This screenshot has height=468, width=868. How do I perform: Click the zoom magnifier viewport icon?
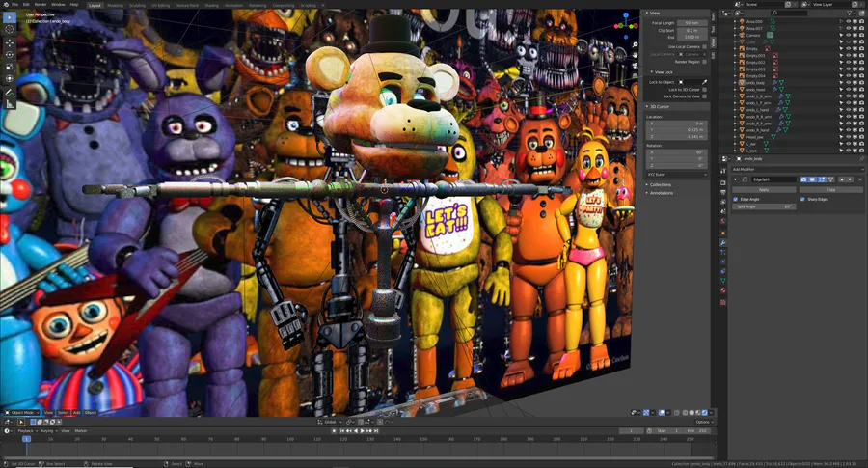click(x=635, y=44)
